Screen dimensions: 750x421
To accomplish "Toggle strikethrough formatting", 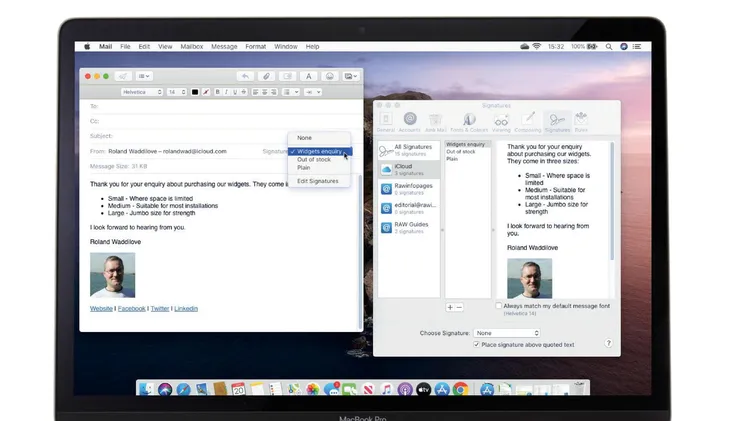I will tap(243, 92).
